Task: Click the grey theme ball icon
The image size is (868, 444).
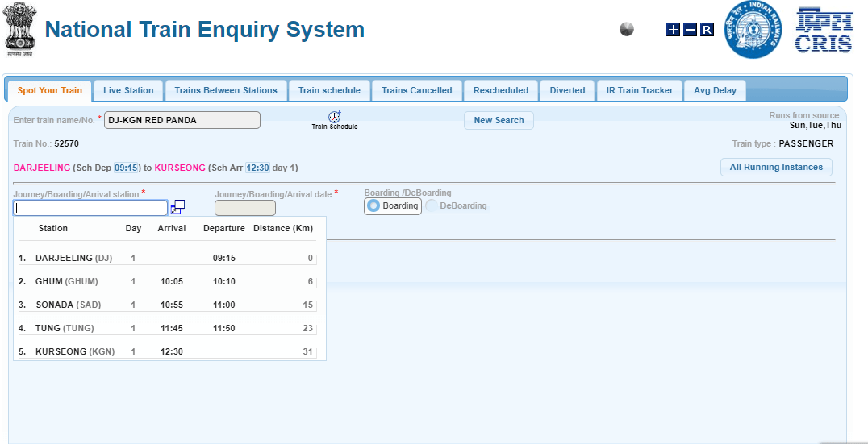Action: pos(627,29)
